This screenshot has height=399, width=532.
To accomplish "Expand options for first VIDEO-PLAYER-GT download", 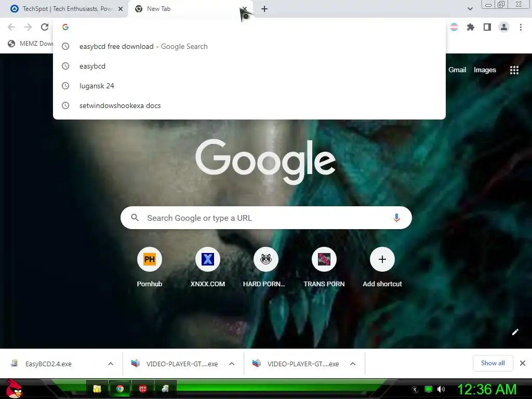I will pos(232,364).
